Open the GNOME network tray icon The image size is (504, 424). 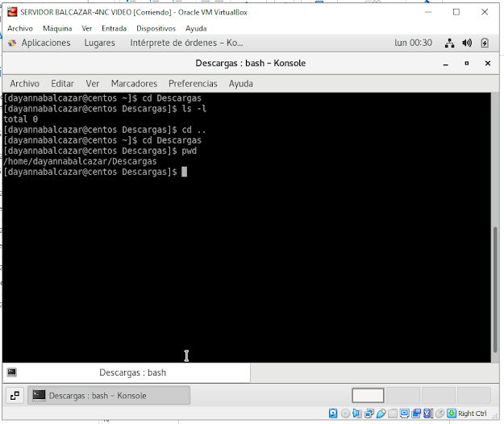(449, 43)
